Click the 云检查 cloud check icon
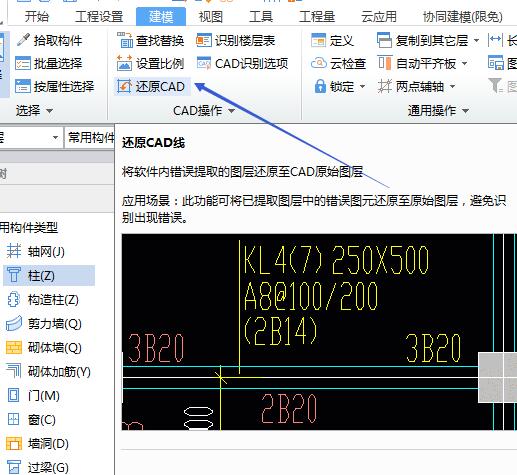Screen dimensions: 517x475 [319, 63]
